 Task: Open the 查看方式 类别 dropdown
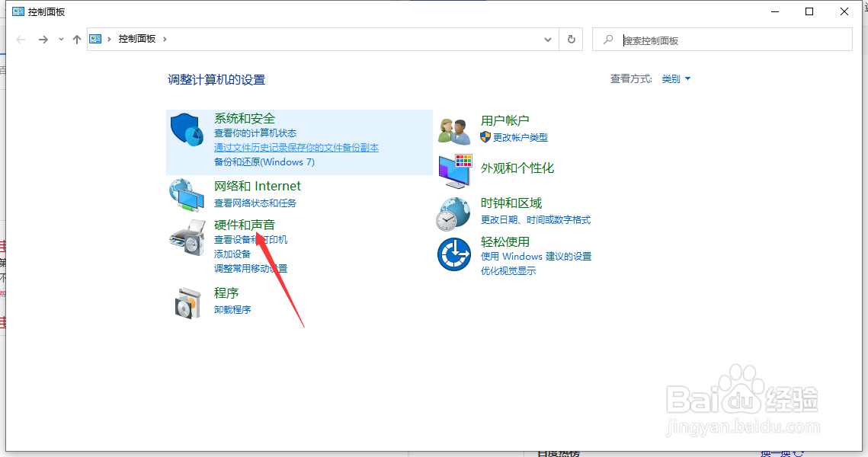[674, 78]
